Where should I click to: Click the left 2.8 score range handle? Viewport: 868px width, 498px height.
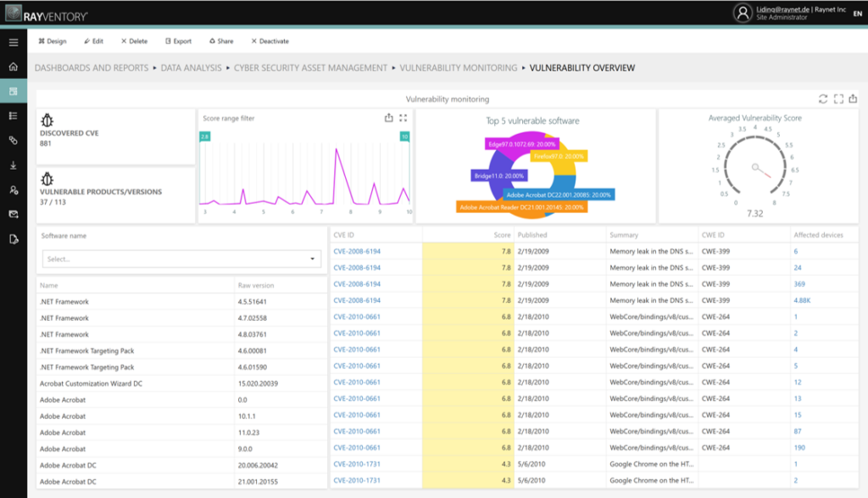coord(205,137)
